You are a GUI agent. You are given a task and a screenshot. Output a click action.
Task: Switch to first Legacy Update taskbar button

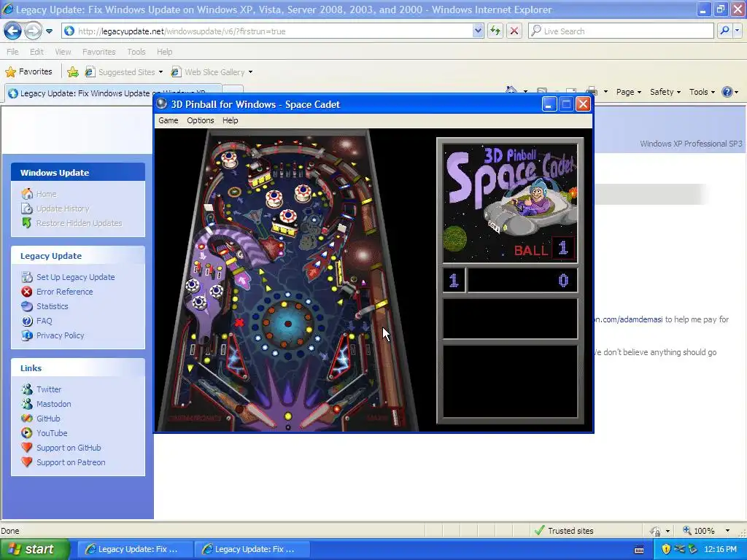[x=135, y=549]
